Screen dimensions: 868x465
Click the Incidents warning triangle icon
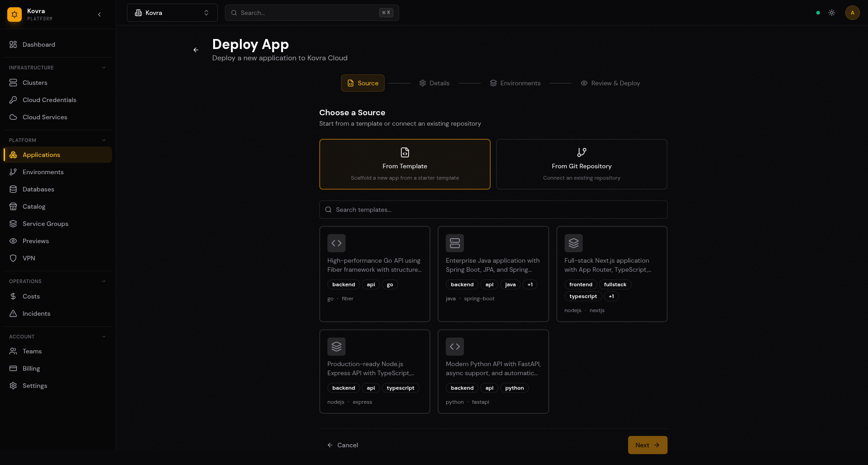[x=13, y=313]
